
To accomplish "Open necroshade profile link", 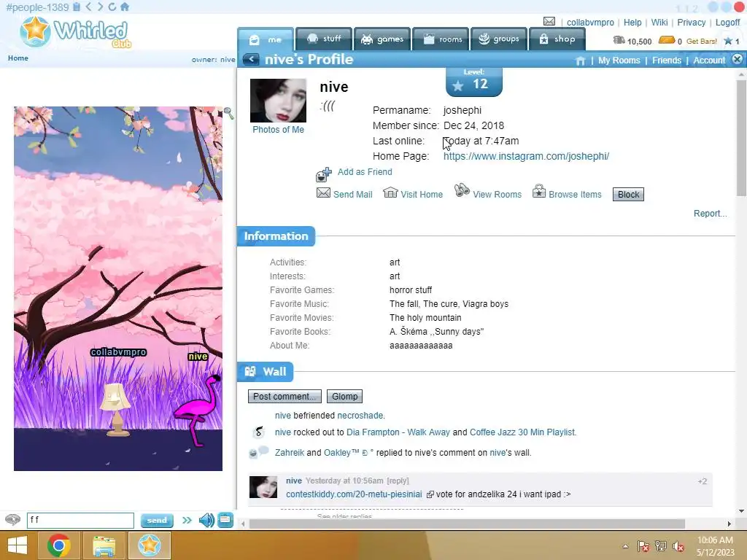I will coord(360,415).
